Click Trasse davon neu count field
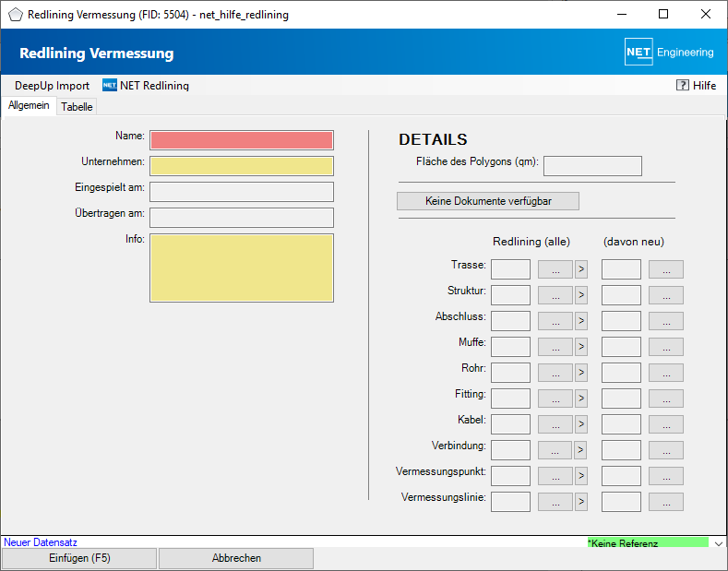The image size is (728, 571). (x=621, y=269)
